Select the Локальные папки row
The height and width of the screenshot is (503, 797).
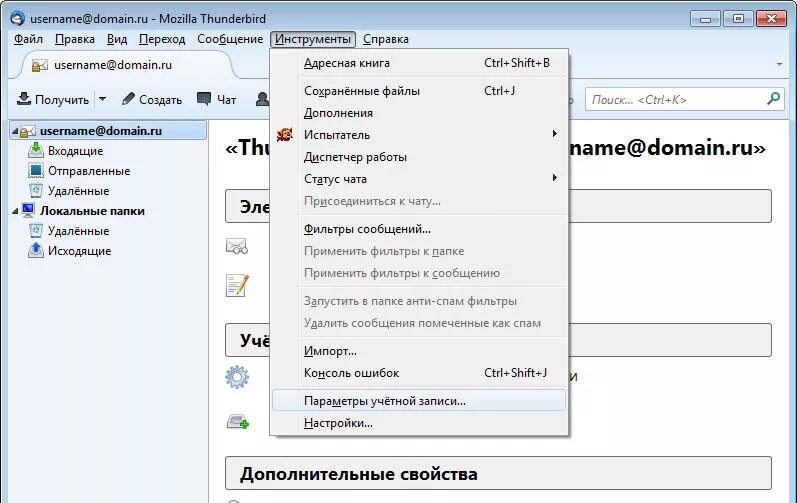(109, 211)
